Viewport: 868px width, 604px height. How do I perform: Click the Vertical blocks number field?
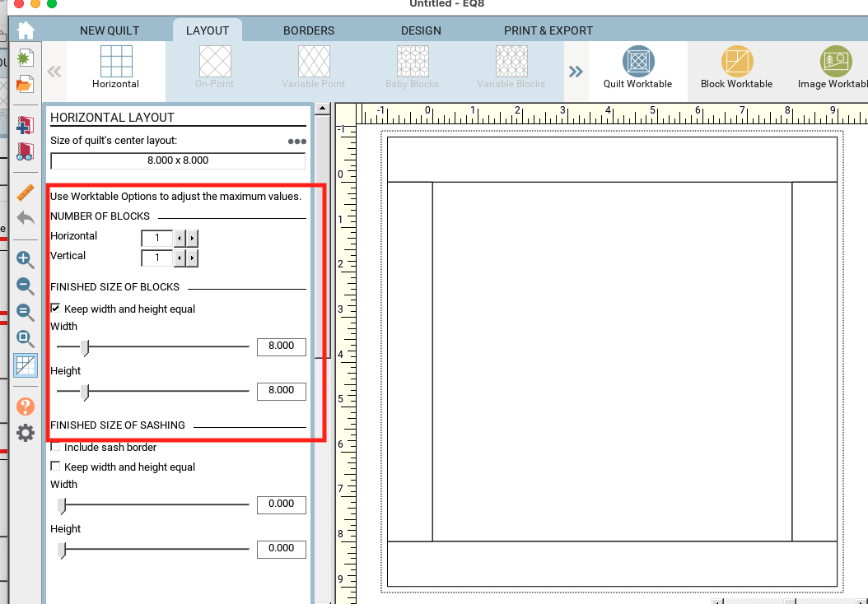coord(157,258)
